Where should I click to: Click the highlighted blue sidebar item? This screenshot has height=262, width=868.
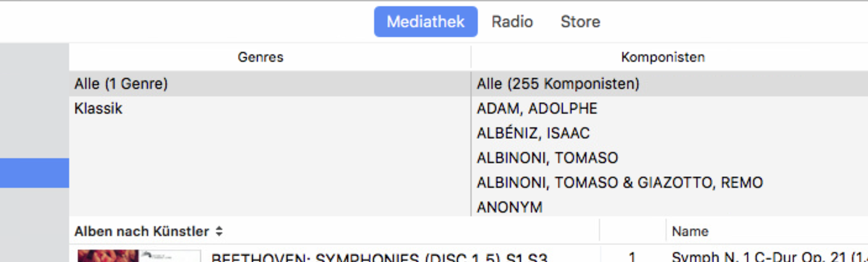(x=35, y=172)
